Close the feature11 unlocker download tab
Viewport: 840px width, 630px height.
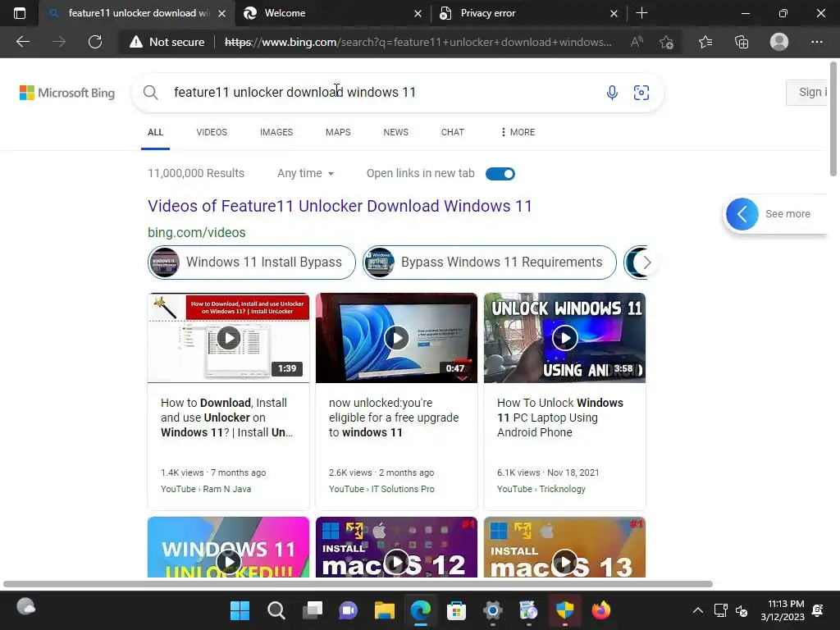(x=221, y=13)
